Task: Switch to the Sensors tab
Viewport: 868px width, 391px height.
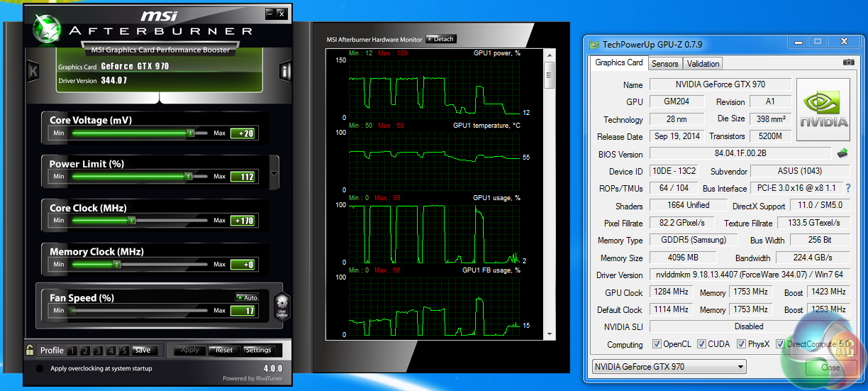Action: click(665, 64)
